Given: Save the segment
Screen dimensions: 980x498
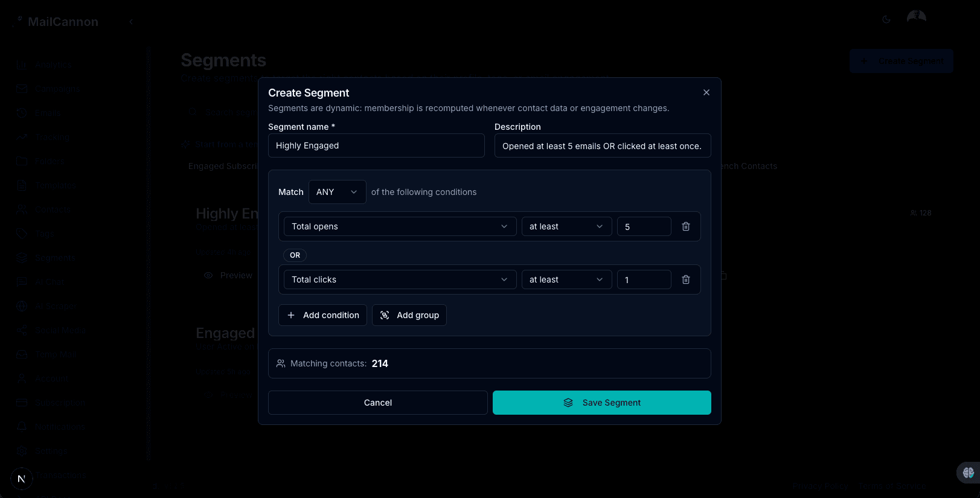Looking at the screenshot, I should [x=602, y=403].
